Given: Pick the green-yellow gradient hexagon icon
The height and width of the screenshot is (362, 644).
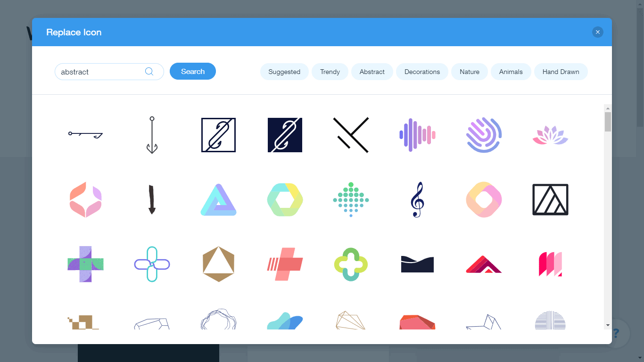Looking at the screenshot, I should click(x=285, y=199).
